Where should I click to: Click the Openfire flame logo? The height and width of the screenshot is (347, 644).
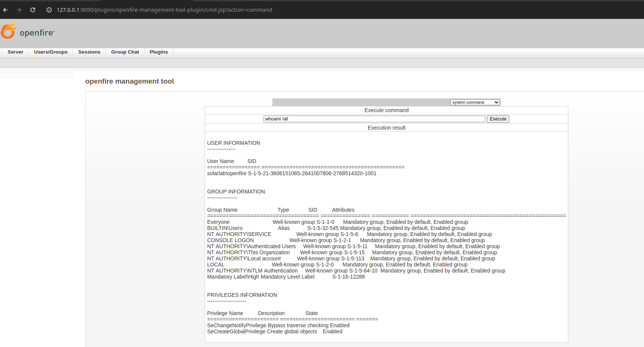pyautogui.click(x=9, y=31)
